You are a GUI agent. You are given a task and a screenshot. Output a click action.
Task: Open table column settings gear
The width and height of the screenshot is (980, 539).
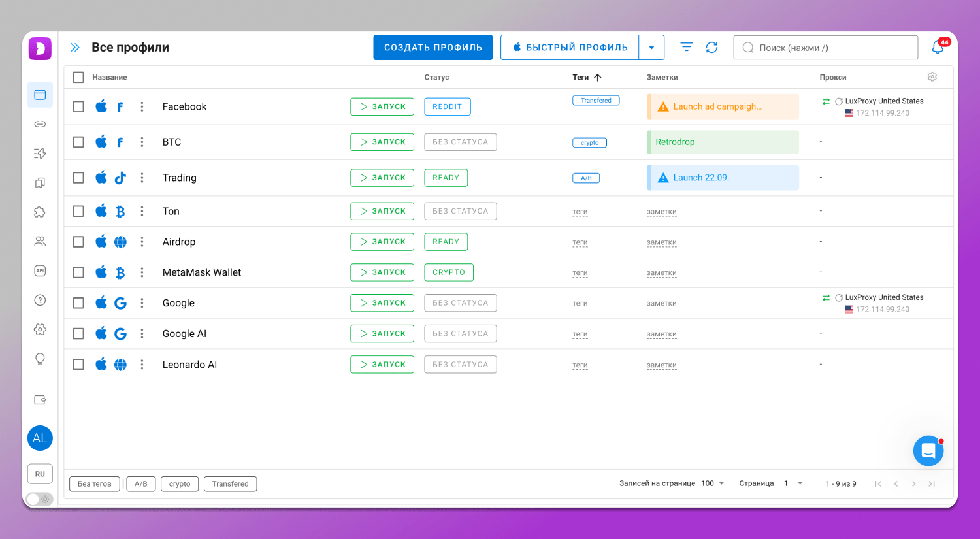pyautogui.click(x=932, y=77)
